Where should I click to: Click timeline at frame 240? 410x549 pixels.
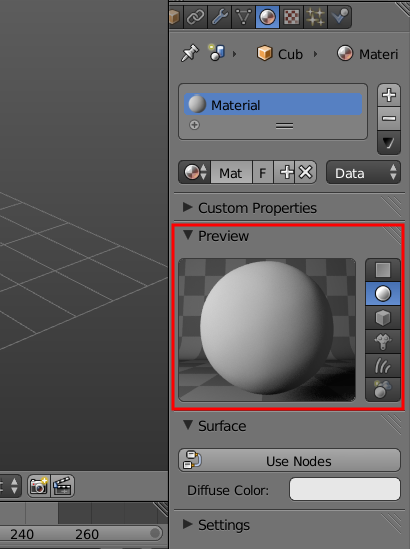click(22, 534)
